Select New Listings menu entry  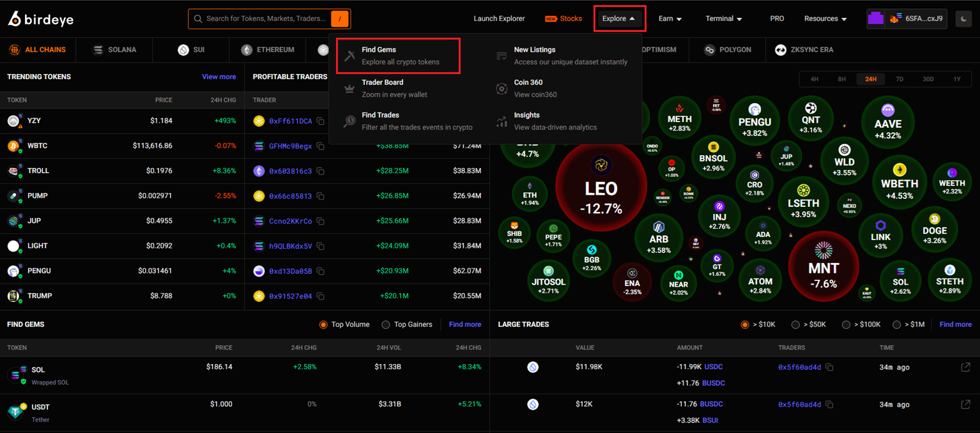coord(562,56)
